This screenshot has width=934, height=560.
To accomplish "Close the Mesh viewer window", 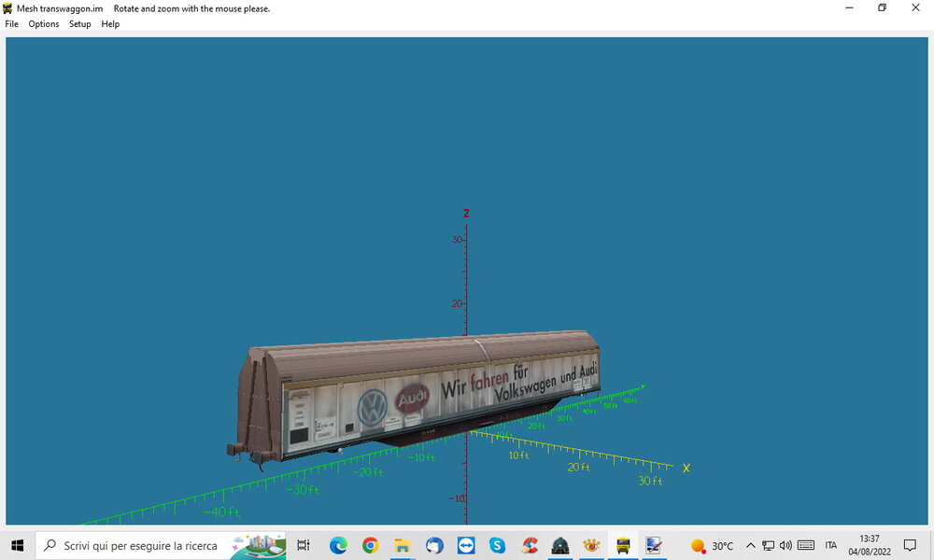I will tap(915, 7).
